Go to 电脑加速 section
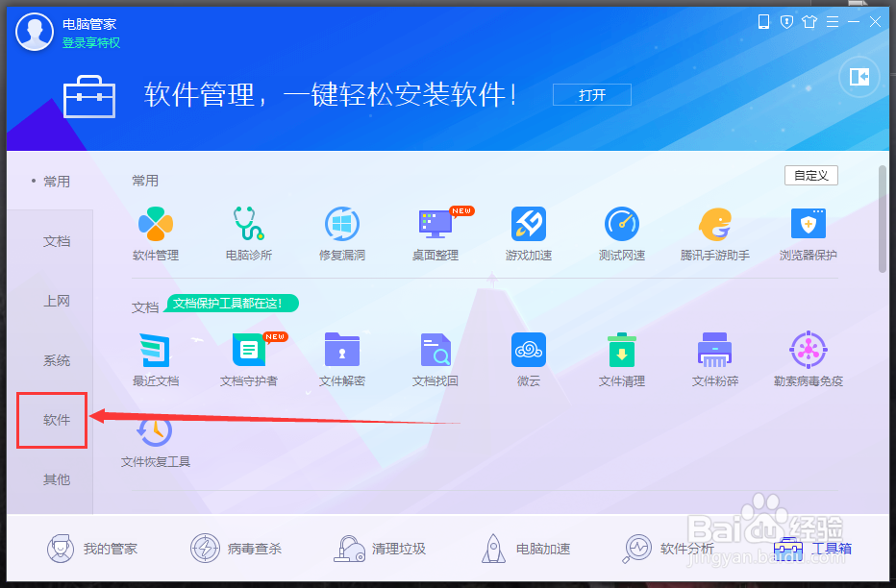The image size is (896, 588). tap(526, 549)
